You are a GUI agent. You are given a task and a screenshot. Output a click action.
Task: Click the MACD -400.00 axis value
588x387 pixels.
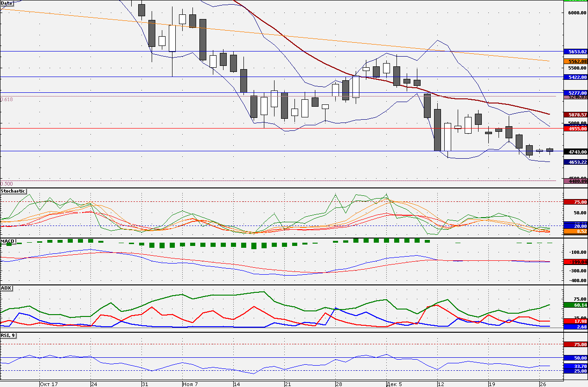point(578,281)
